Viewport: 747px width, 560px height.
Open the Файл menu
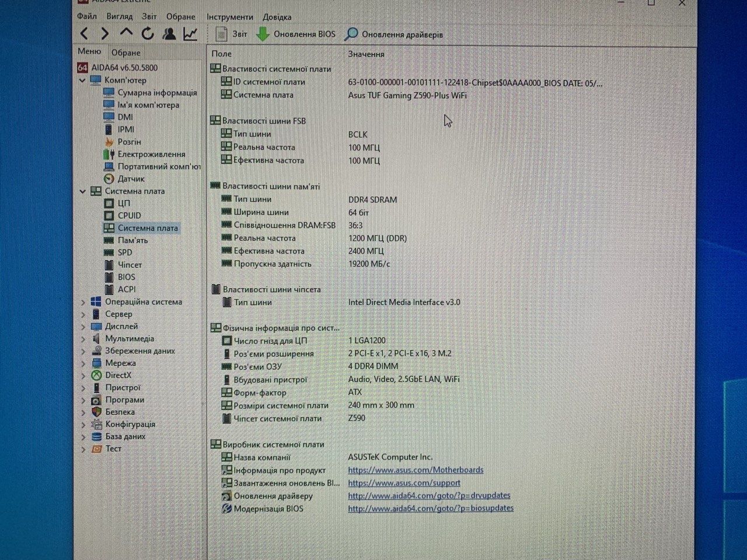(87, 16)
